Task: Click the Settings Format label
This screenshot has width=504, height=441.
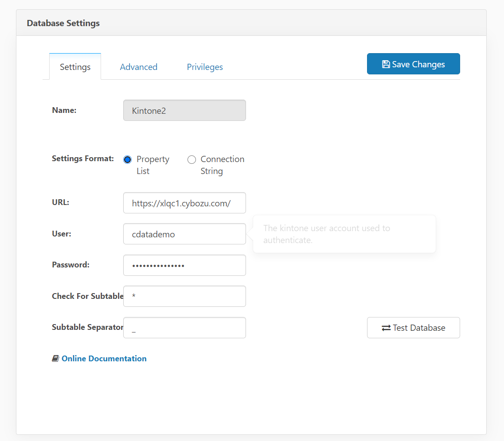Action: pos(83,159)
